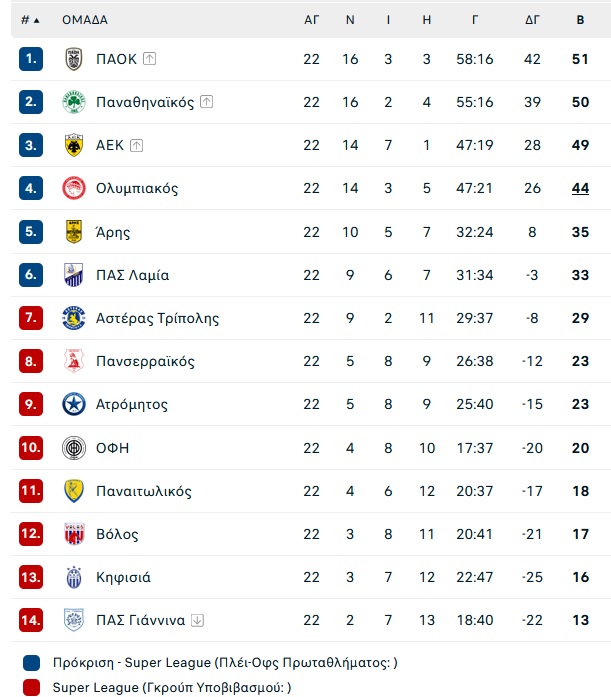Click the Ατρόμητος blue star logo
Viewport: 611px width, 697px height.
74,404
